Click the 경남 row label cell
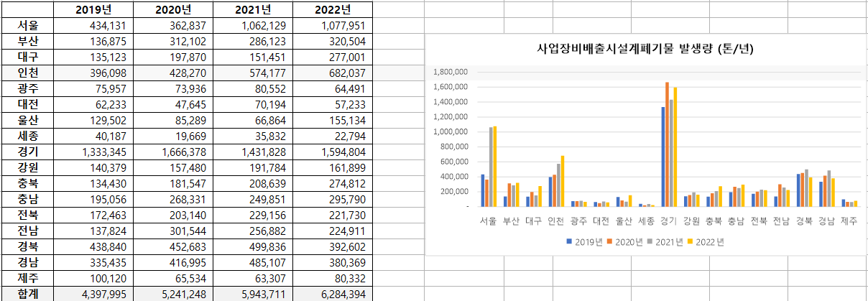 [x=27, y=261]
